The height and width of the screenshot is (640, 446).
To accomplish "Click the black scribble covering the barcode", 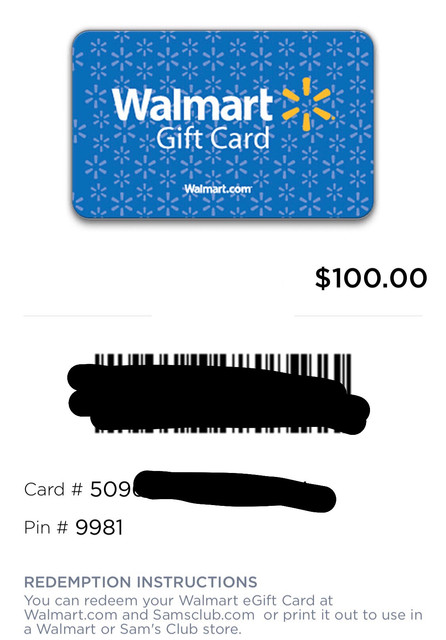I will click(x=218, y=398).
